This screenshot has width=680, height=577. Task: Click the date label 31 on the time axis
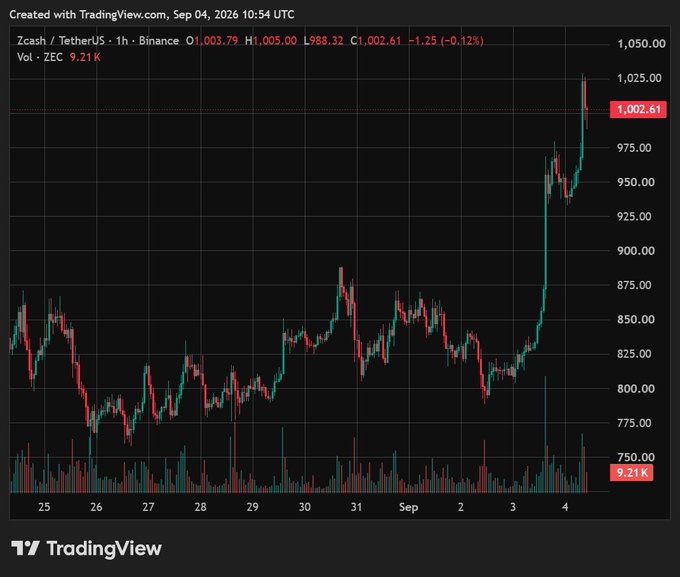pos(356,507)
